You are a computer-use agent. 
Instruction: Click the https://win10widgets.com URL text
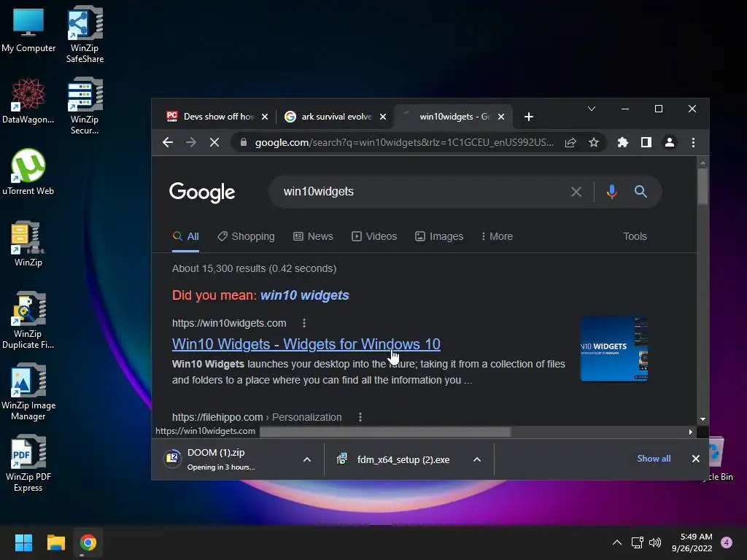pyautogui.click(x=229, y=323)
